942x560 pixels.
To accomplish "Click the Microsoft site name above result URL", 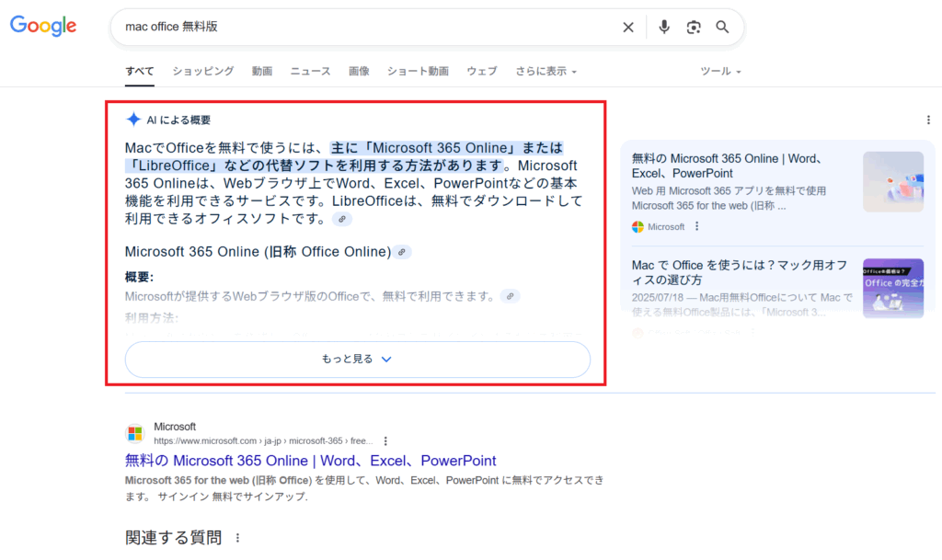I will point(175,427).
